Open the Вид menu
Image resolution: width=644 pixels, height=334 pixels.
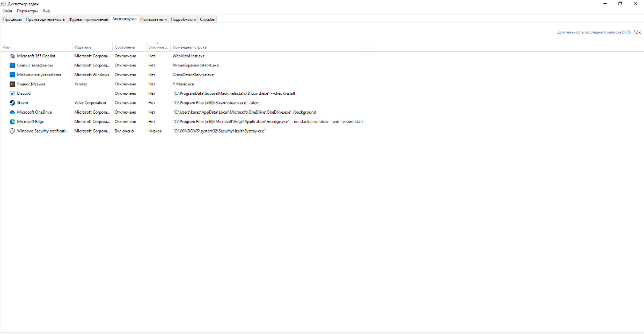point(47,11)
